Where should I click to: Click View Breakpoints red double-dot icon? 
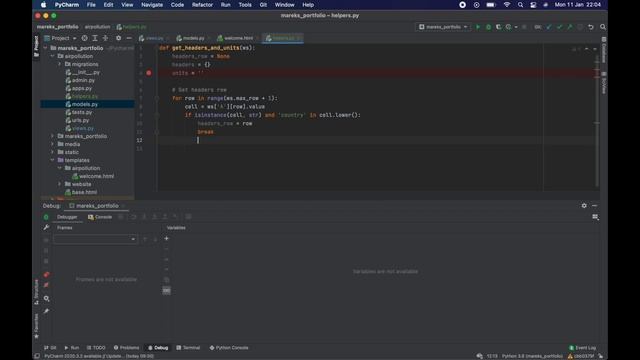pos(46,274)
